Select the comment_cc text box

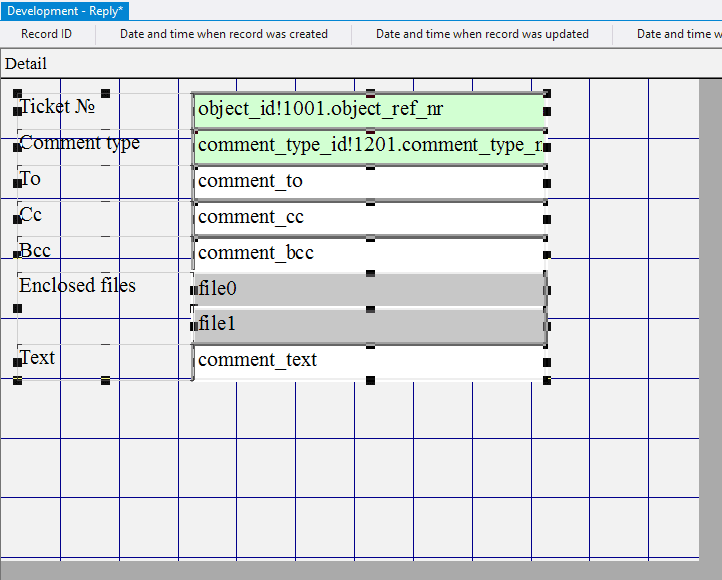pos(369,218)
